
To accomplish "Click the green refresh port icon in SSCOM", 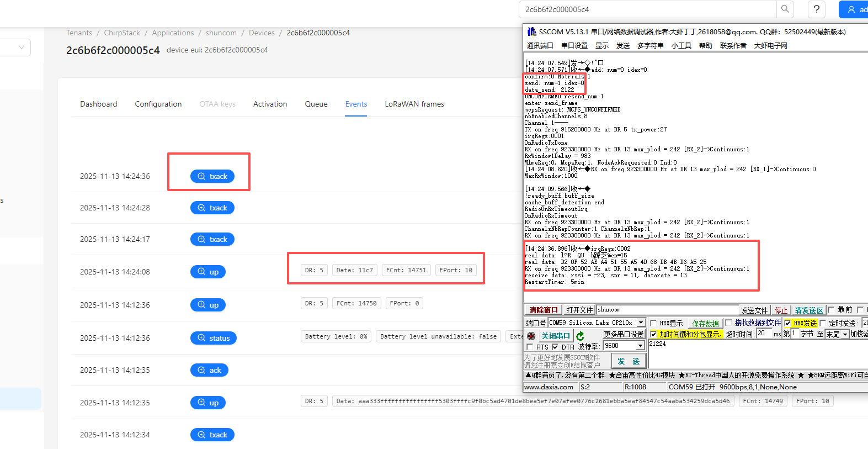I will tap(580, 336).
